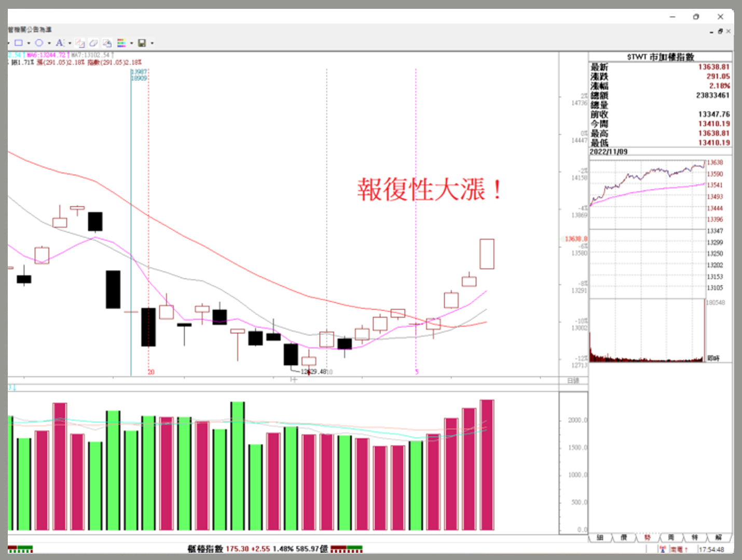Select the rectangle drawing tool
The image size is (742, 560).
(x=19, y=43)
